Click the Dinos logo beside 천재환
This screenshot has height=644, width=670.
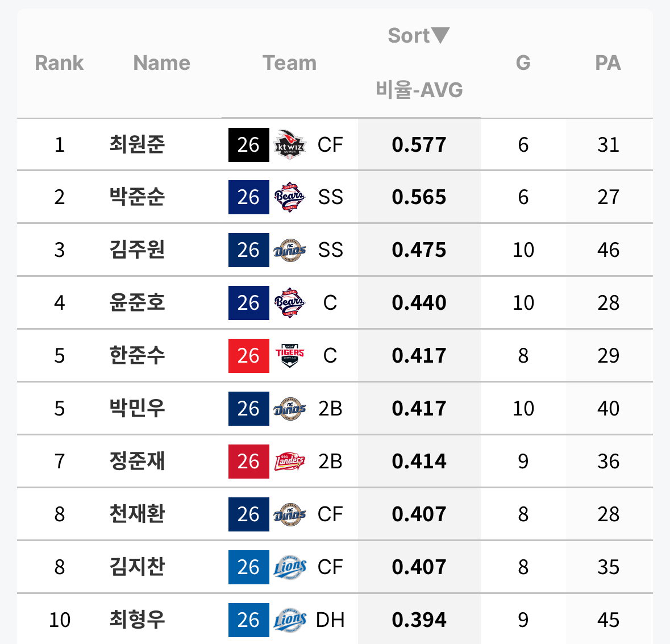point(290,514)
